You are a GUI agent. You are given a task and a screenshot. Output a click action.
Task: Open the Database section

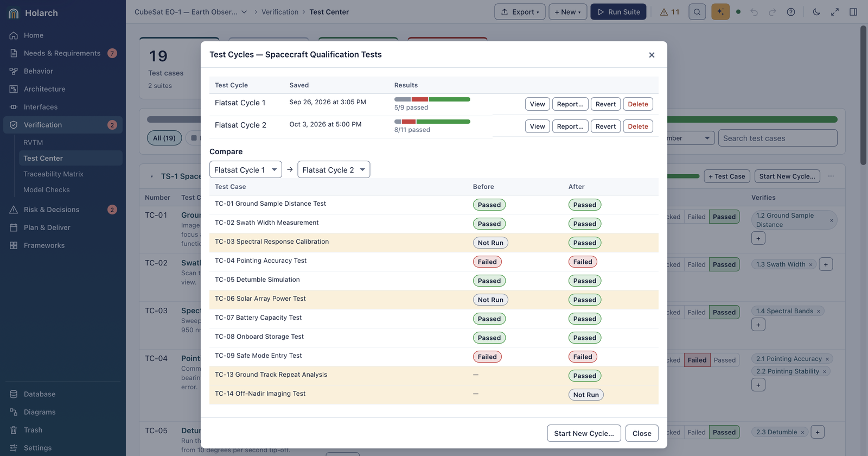click(63, 394)
